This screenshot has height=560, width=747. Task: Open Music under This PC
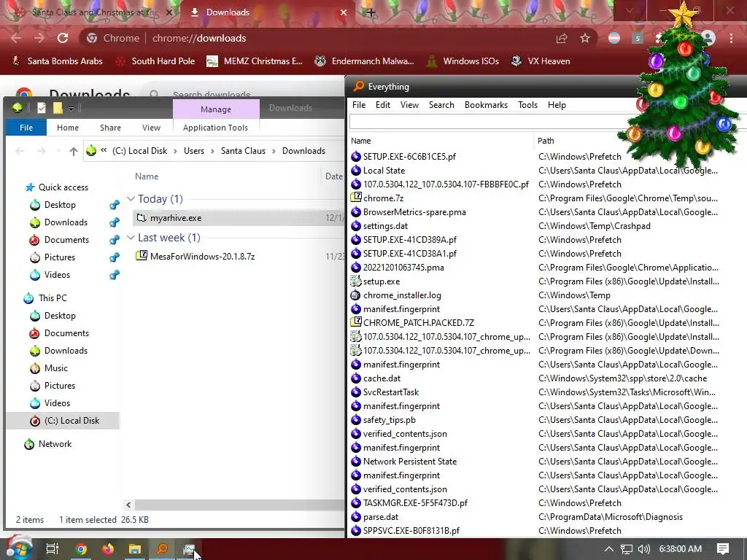pos(55,368)
